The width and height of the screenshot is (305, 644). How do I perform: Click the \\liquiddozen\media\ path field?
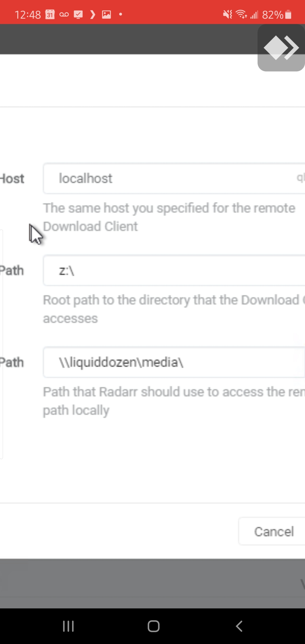[174, 362]
